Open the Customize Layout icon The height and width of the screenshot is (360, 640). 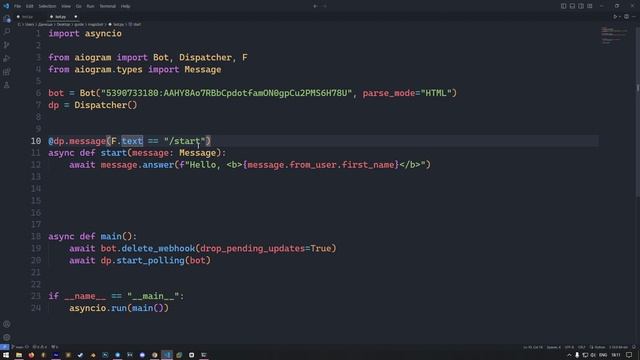(590, 6)
